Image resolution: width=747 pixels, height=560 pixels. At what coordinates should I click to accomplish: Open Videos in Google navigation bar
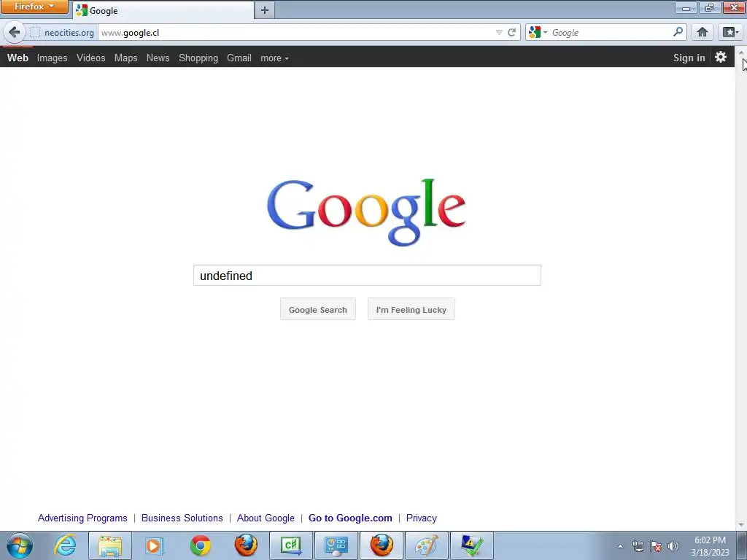pos(91,58)
